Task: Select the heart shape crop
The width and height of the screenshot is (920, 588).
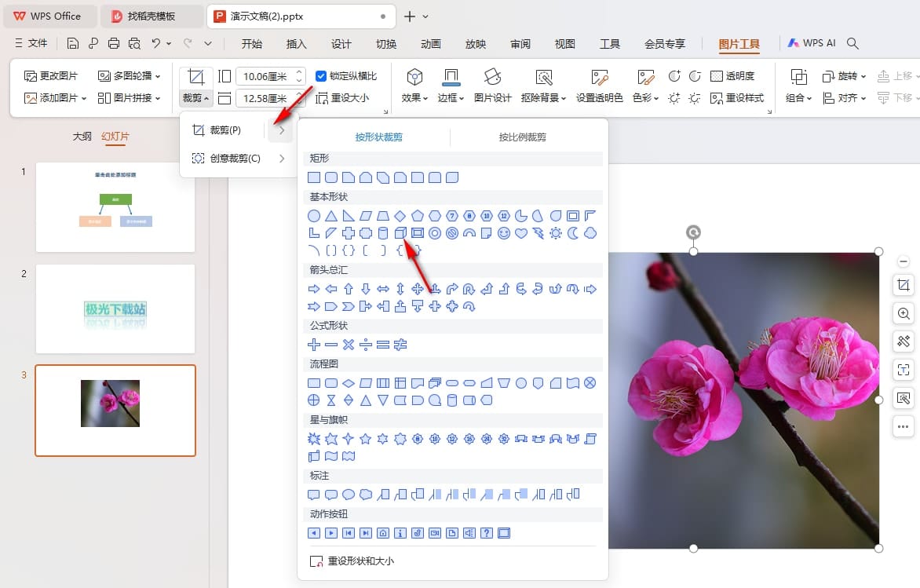Action: click(521, 234)
